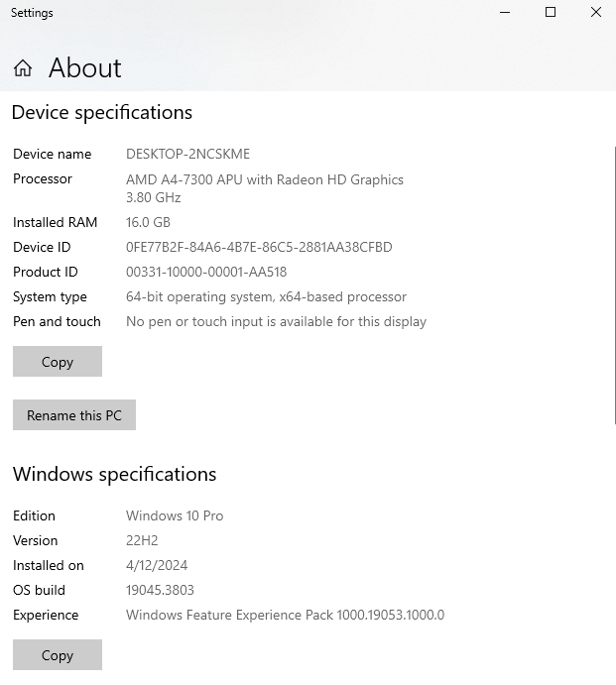The image size is (616, 685).
Task: Click the 3.80 GHz processor speed
Action: coord(154,197)
